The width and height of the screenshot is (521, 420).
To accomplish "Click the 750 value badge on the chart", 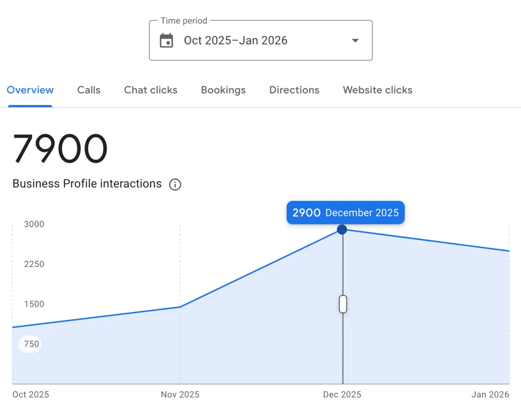I will [30, 344].
